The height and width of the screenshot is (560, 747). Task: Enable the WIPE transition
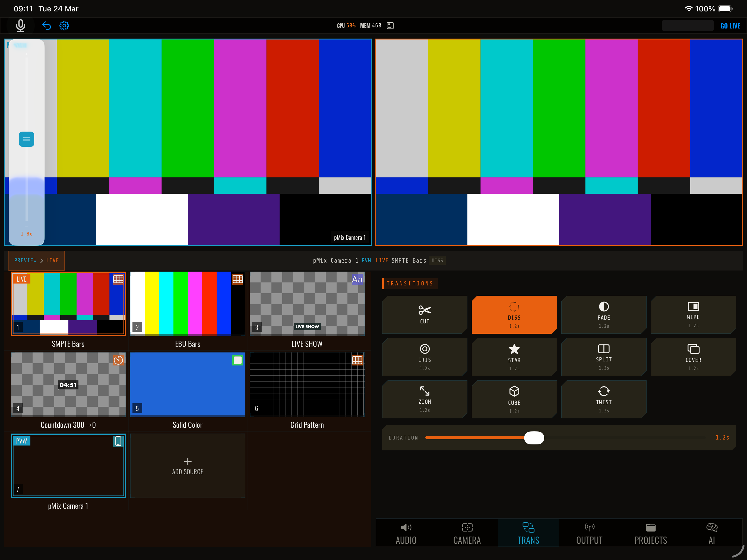(x=693, y=315)
